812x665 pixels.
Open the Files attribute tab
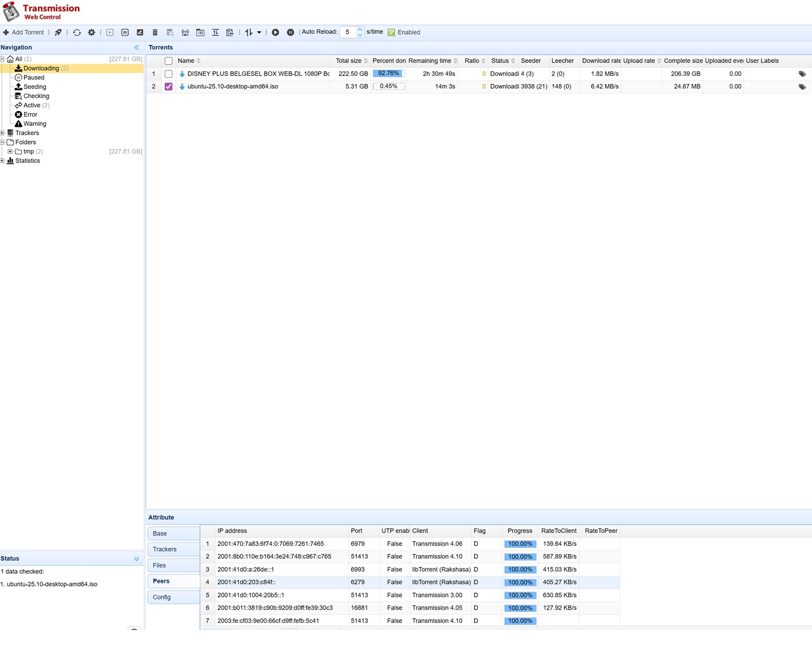(x=174, y=565)
